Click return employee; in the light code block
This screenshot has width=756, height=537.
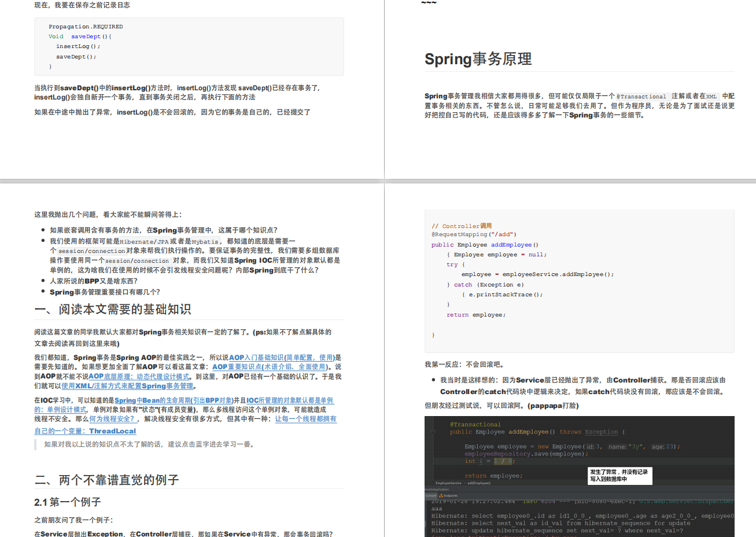[476, 315]
